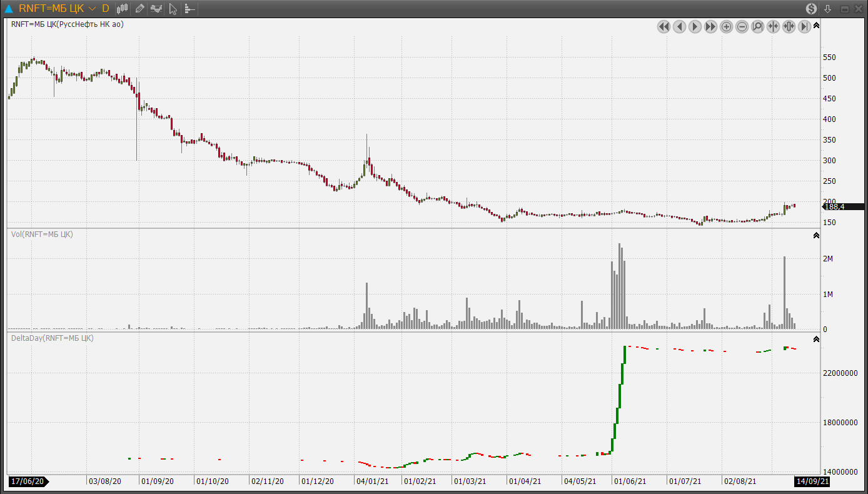This screenshot has height=494, width=868.
Task: Click the 01/10/20 date on the time axis
Action: (x=212, y=481)
